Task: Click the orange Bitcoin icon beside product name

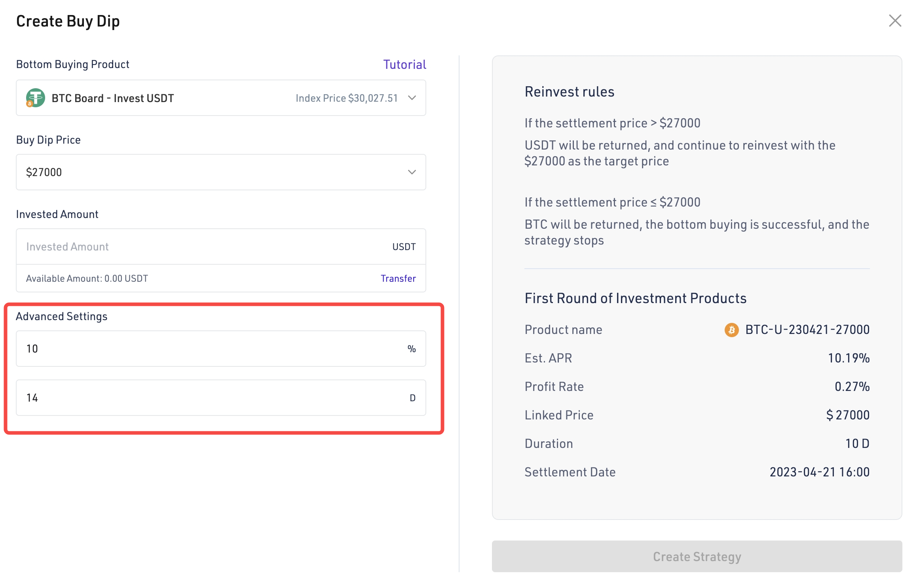Action: click(x=731, y=330)
